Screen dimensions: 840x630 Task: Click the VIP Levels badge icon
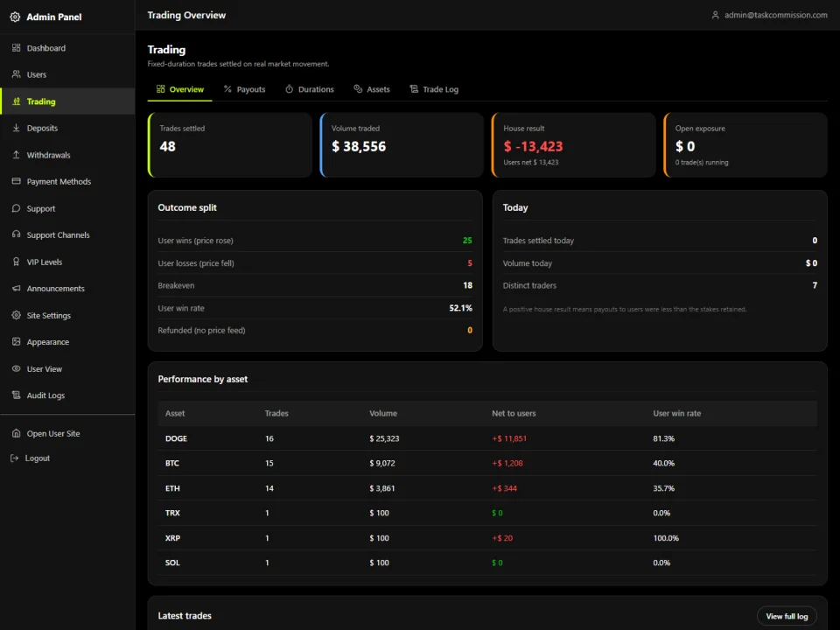click(x=16, y=262)
